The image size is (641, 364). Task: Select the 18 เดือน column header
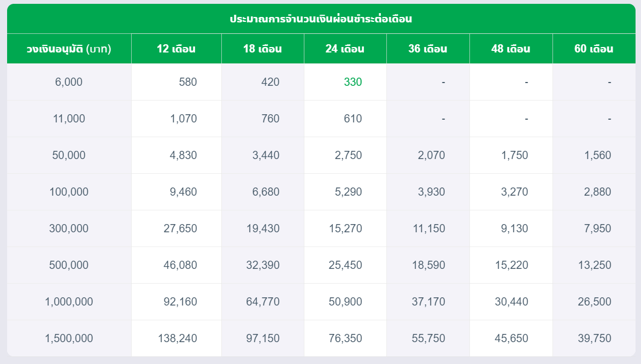pos(262,49)
